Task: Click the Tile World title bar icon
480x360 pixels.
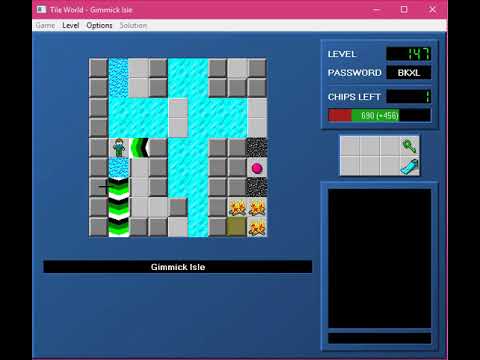Action: point(42,9)
